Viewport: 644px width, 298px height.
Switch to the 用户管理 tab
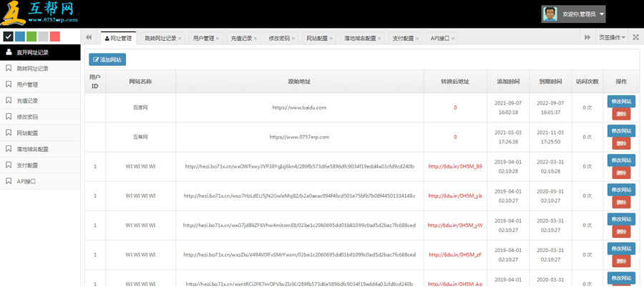tap(203, 39)
